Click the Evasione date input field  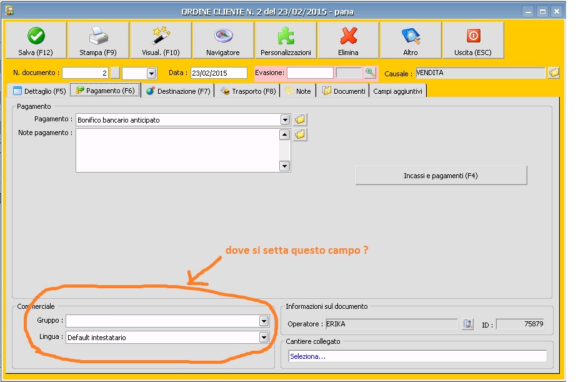click(310, 73)
